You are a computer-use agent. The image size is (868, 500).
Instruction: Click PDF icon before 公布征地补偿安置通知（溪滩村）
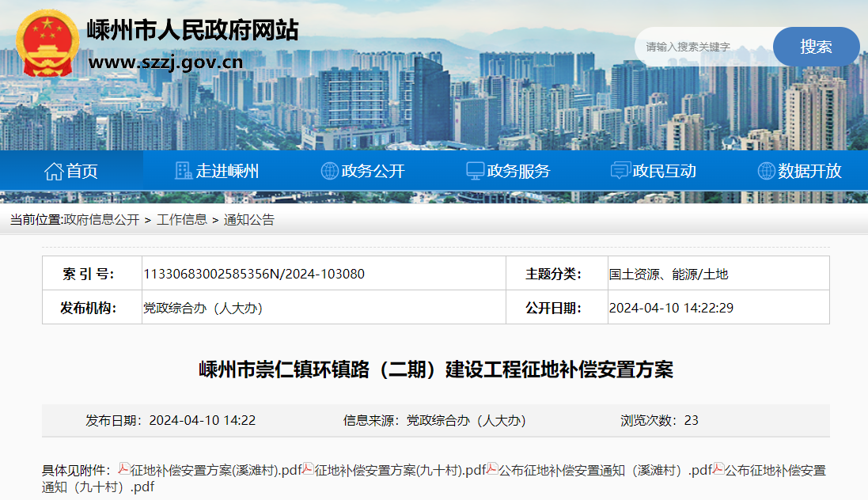492,469
